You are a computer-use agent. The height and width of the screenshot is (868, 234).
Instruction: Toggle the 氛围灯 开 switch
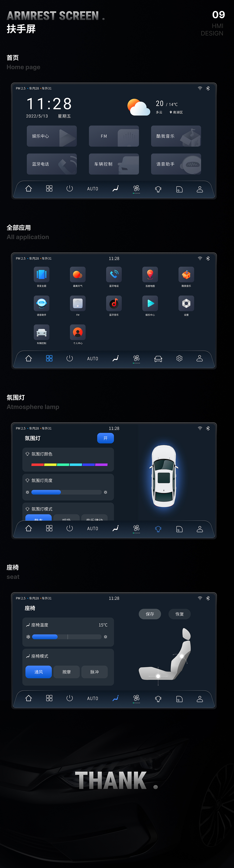pos(105,438)
